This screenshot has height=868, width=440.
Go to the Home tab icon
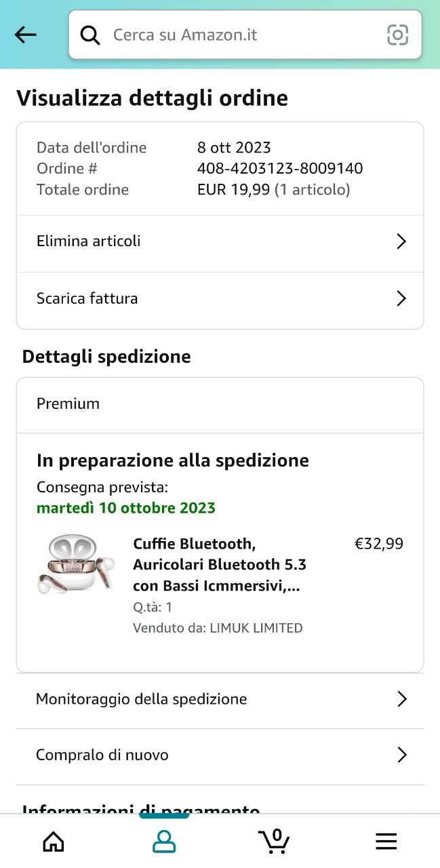click(54, 842)
